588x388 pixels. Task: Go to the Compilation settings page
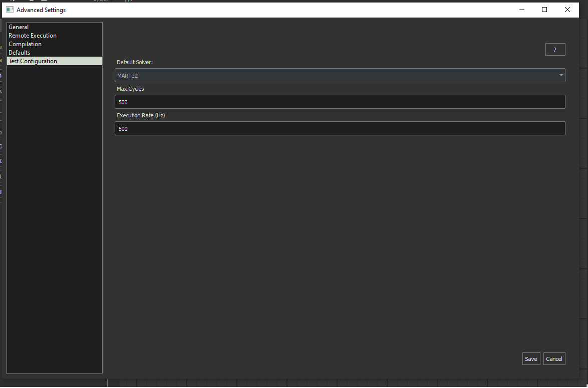tap(25, 44)
